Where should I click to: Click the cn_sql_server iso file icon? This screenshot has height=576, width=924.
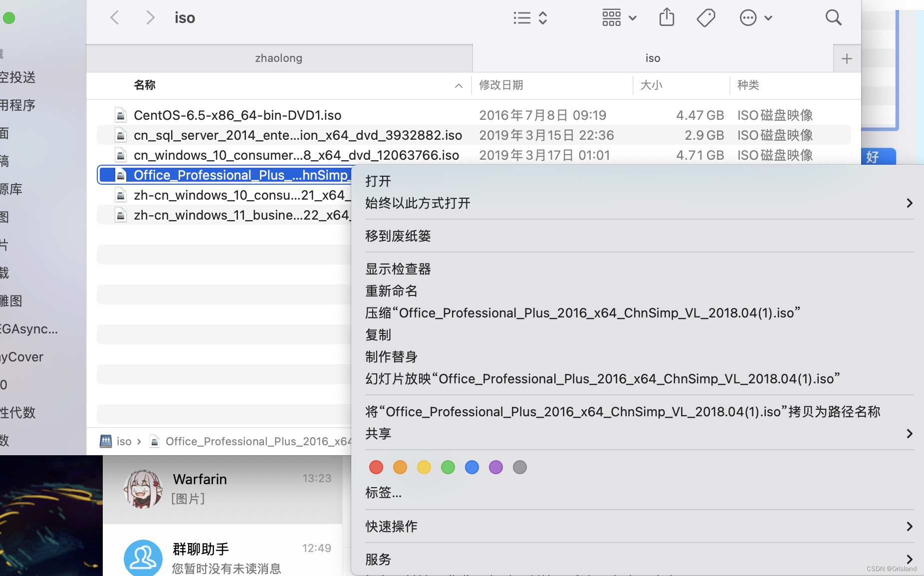click(120, 135)
